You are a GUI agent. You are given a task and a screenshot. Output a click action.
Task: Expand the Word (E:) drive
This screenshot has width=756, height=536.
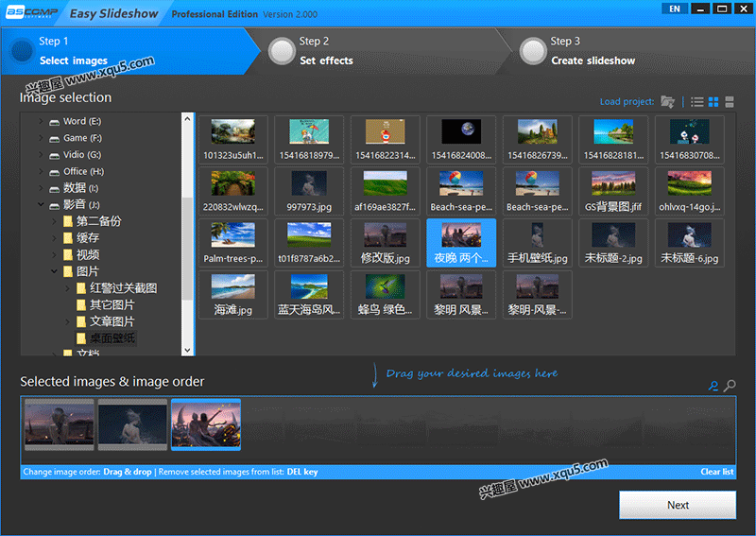point(41,121)
